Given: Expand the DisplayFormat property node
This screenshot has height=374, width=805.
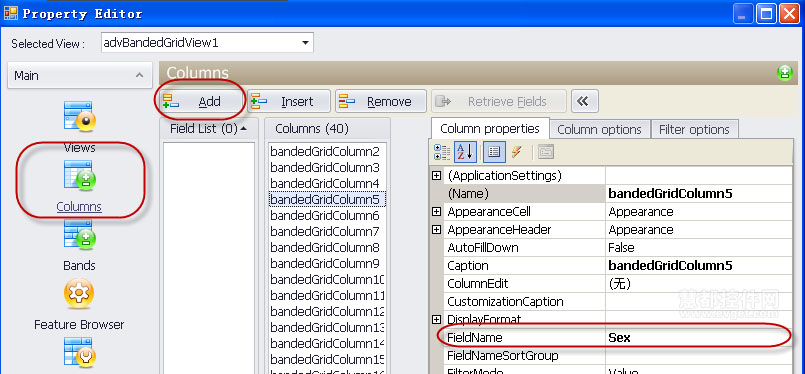Looking at the screenshot, I should 436,320.
